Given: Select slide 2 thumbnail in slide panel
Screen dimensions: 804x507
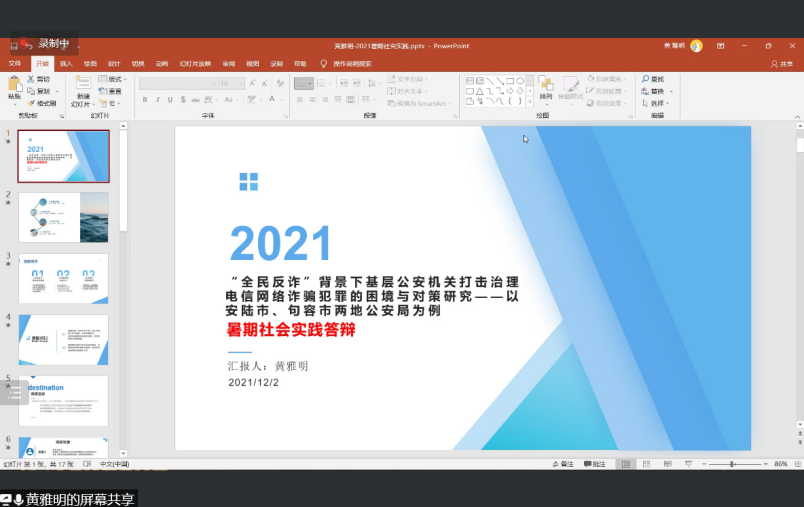Looking at the screenshot, I should (x=63, y=217).
